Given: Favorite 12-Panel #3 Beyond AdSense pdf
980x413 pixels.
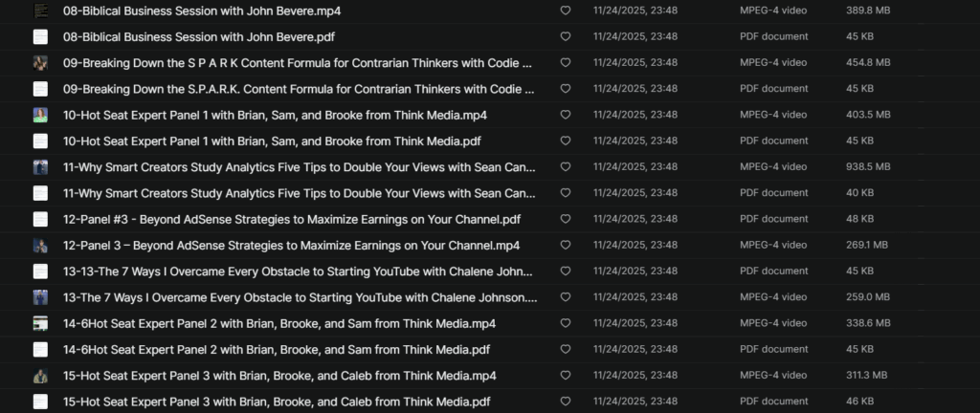Looking at the screenshot, I should [x=565, y=219].
